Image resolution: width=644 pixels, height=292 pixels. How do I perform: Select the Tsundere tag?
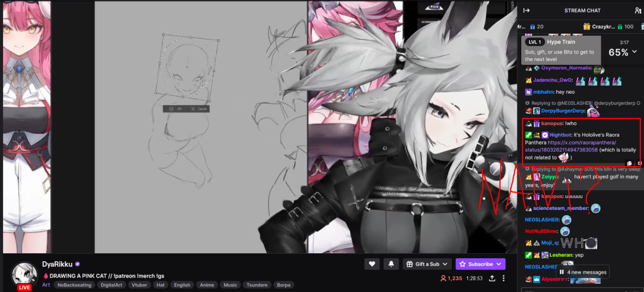pyautogui.click(x=258, y=285)
